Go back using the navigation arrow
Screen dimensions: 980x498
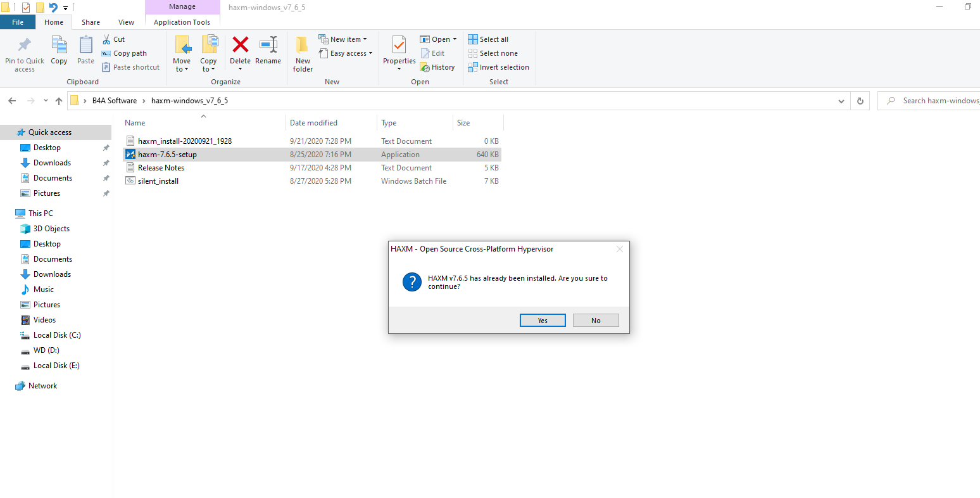[12, 101]
